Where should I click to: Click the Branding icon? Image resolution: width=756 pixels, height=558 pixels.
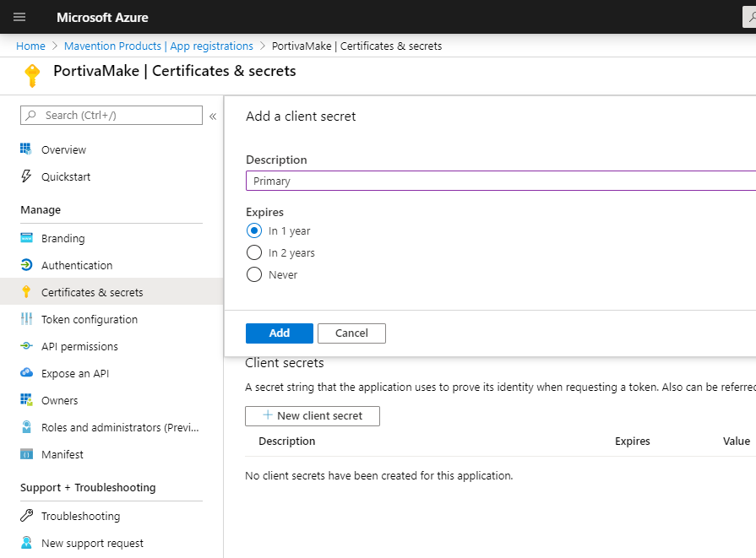coord(26,238)
